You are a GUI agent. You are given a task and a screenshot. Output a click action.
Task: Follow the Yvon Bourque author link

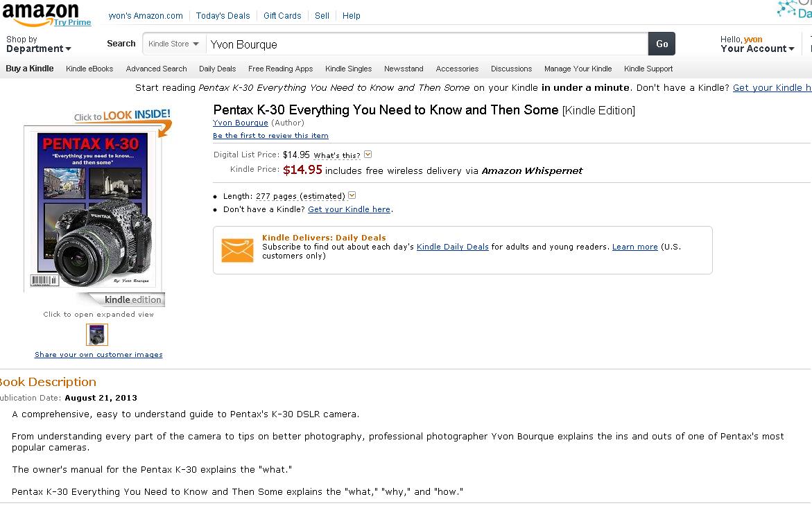240,123
